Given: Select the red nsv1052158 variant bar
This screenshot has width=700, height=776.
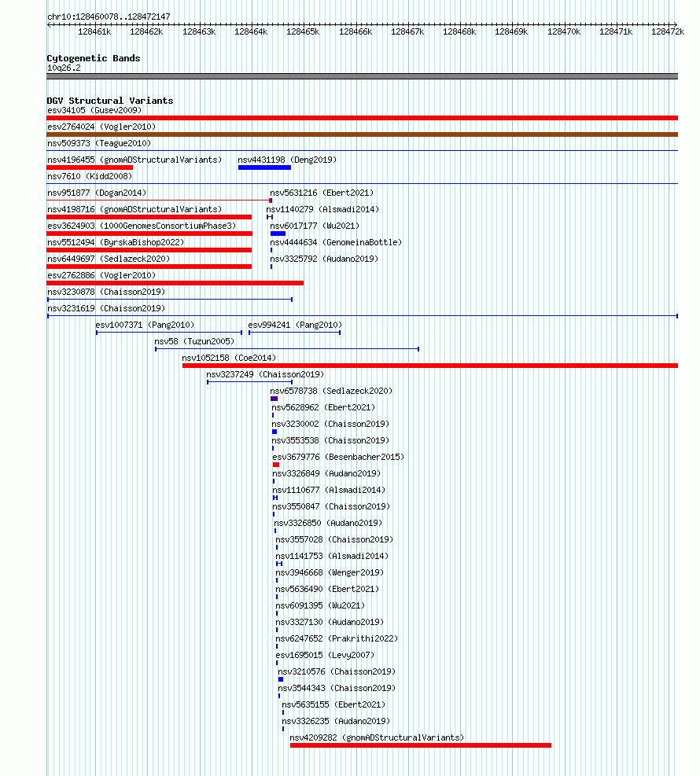Looking at the screenshot, I should [430, 366].
